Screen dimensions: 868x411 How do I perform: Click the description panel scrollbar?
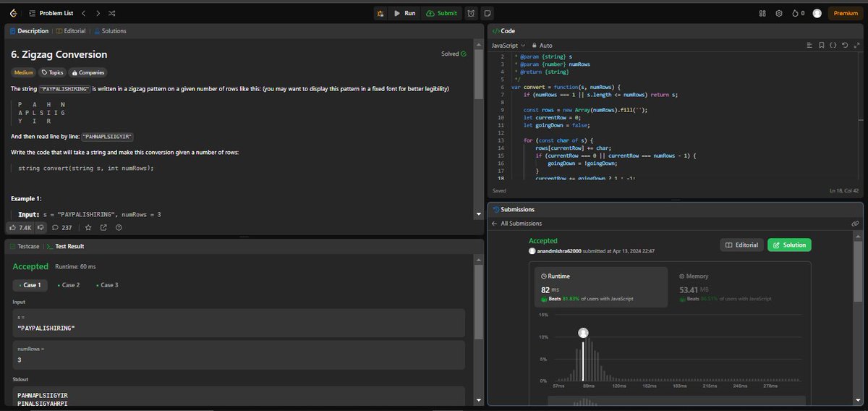coord(478,75)
